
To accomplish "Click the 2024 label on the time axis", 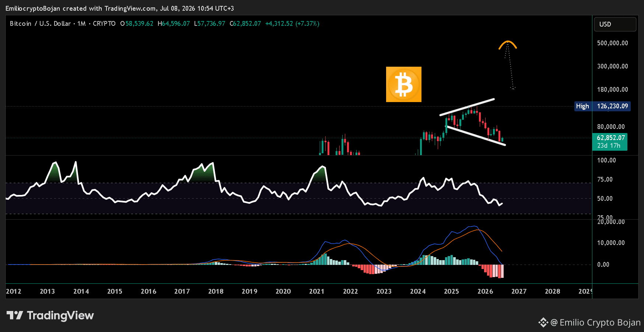I will click(418, 291).
